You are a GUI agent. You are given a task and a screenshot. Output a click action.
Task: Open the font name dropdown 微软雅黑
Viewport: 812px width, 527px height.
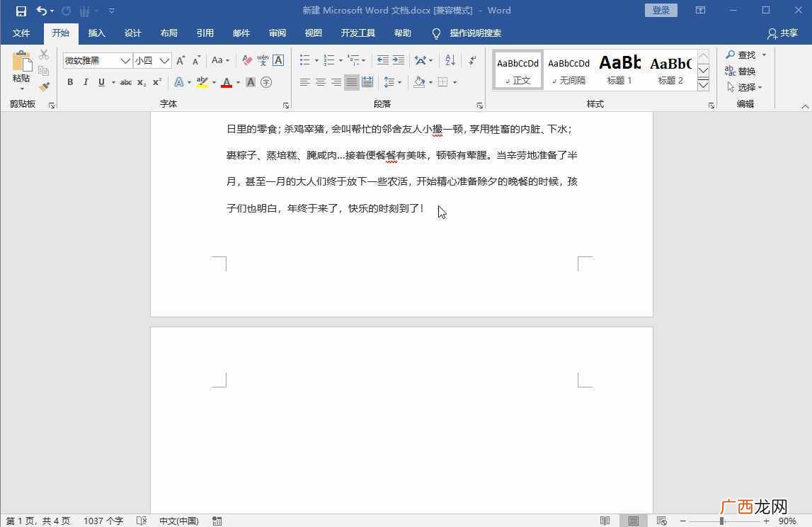[125, 61]
